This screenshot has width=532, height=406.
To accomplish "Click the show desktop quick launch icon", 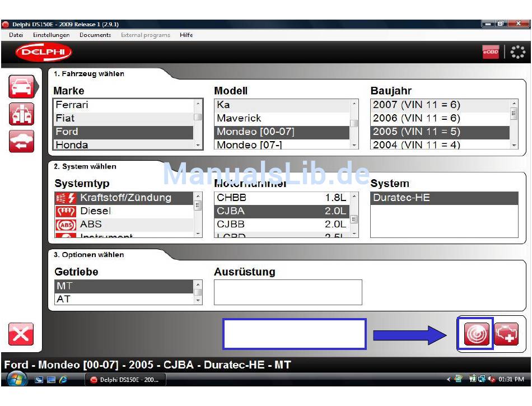I will (x=51, y=380).
